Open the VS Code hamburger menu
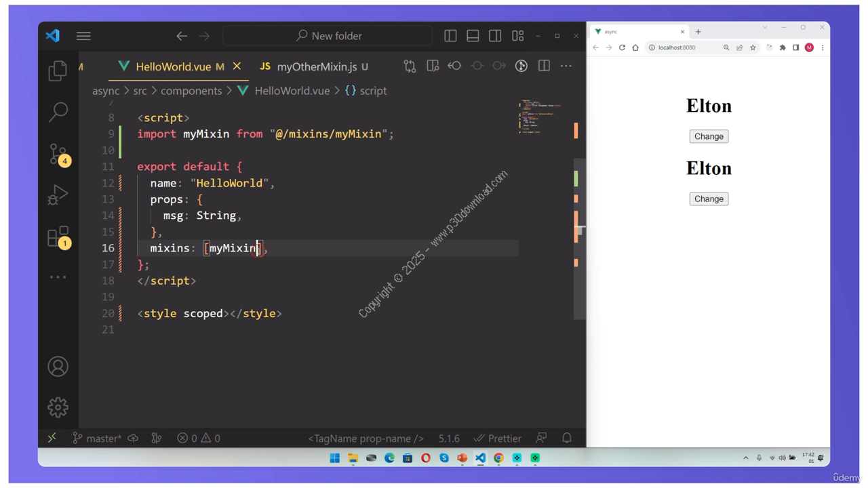The width and height of the screenshot is (868, 488). point(83,36)
